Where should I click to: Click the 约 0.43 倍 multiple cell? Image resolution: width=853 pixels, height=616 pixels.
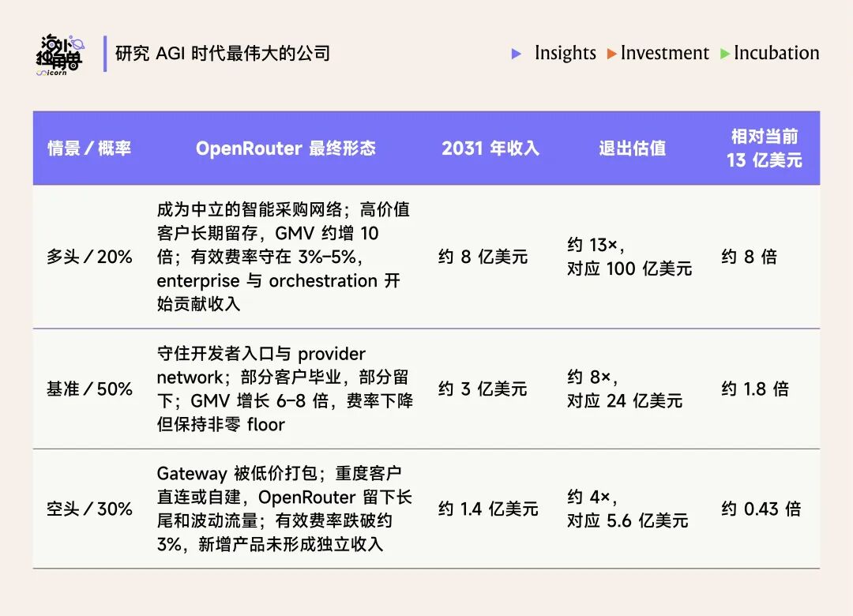761,509
